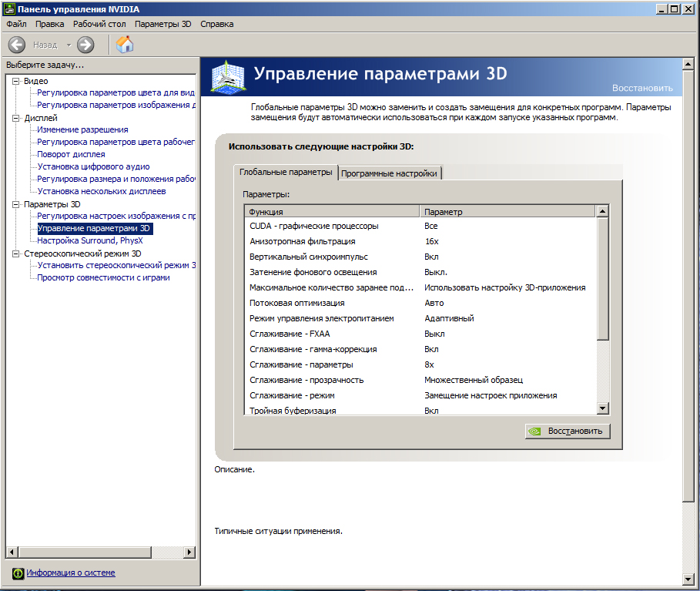Select the Вертикальный синхроимпульс row
This screenshot has width=700, height=591.
coord(420,257)
